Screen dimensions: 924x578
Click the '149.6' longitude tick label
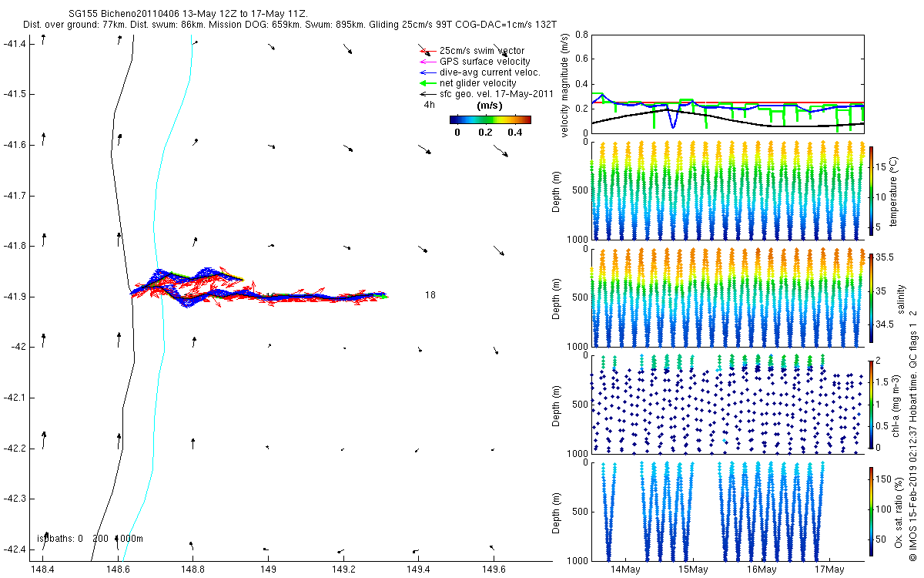pyautogui.click(x=494, y=570)
